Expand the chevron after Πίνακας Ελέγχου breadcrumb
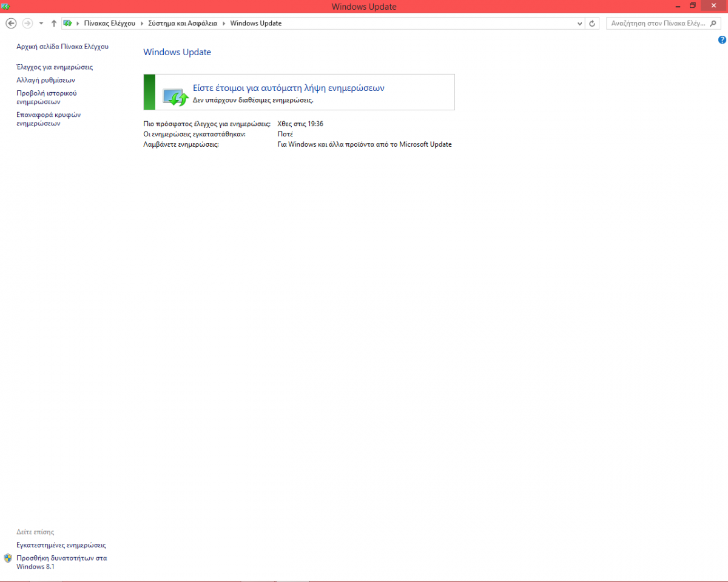 pos(142,24)
